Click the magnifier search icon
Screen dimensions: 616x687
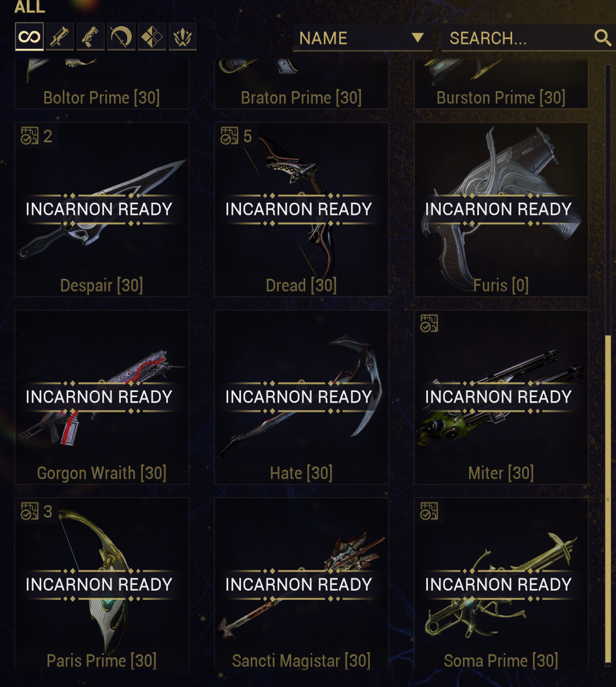point(603,38)
